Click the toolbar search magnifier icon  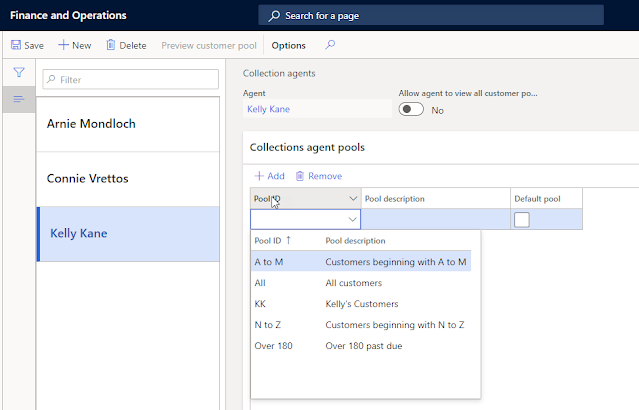click(330, 44)
